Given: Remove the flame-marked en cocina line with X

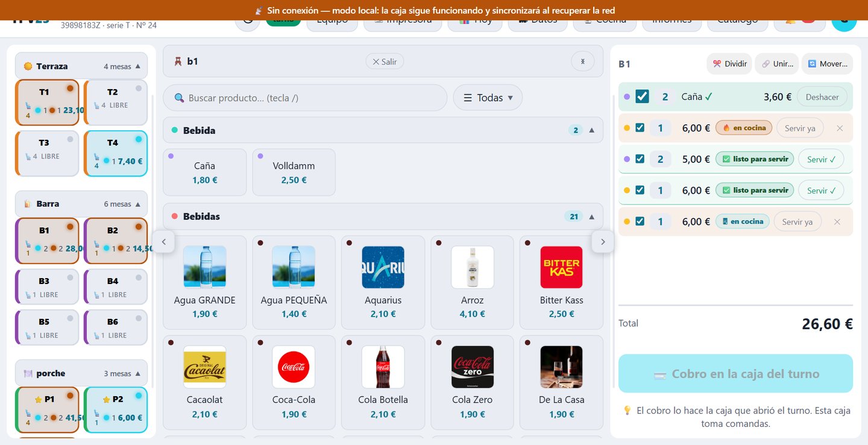Looking at the screenshot, I should click(x=840, y=128).
